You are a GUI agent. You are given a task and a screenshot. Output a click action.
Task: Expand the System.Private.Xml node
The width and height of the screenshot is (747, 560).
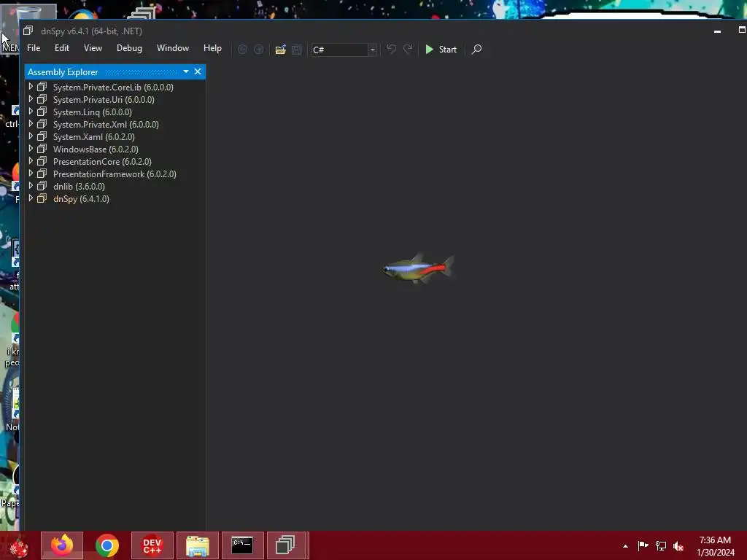click(x=31, y=124)
